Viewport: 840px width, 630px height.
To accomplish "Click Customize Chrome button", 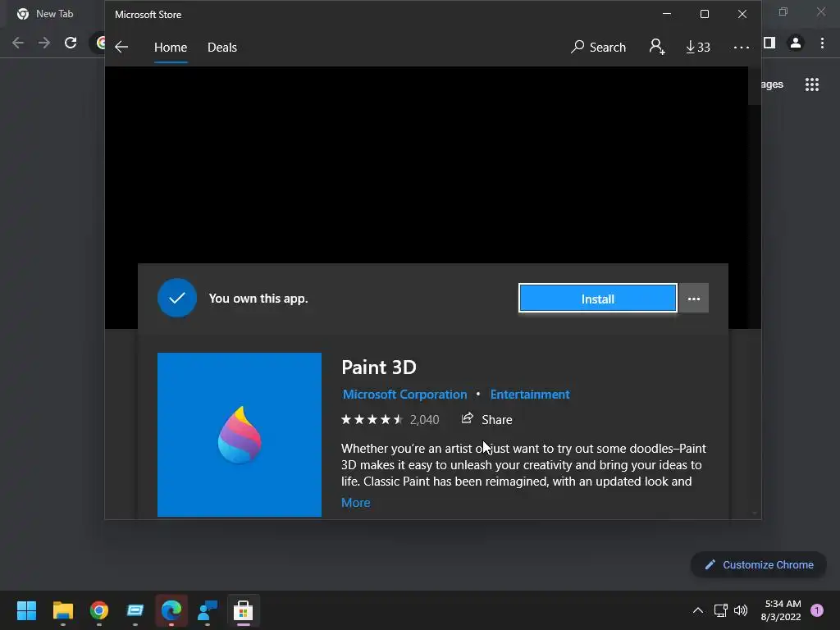I will [759, 564].
